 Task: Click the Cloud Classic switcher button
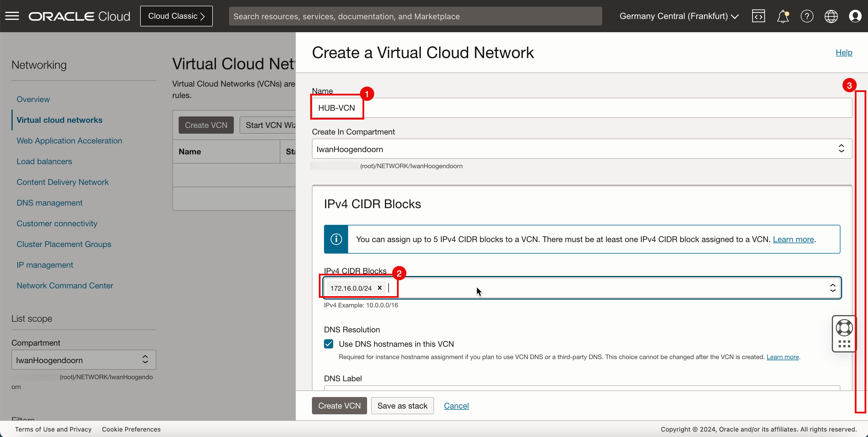coord(176,16)
